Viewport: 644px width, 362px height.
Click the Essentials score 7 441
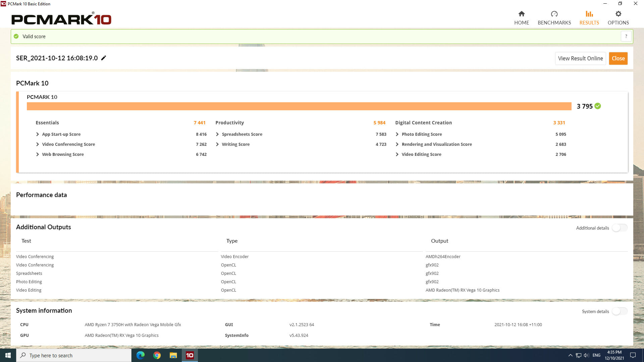199,123
